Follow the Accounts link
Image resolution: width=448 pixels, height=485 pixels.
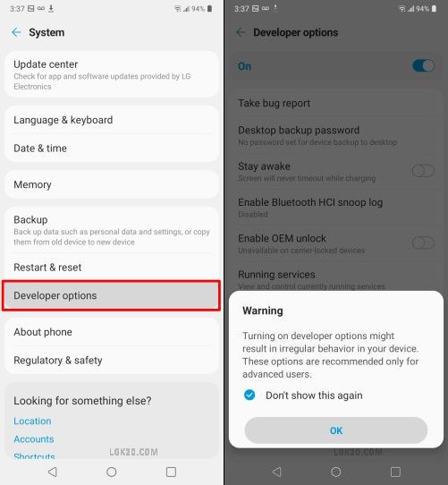tap(34, 438)
